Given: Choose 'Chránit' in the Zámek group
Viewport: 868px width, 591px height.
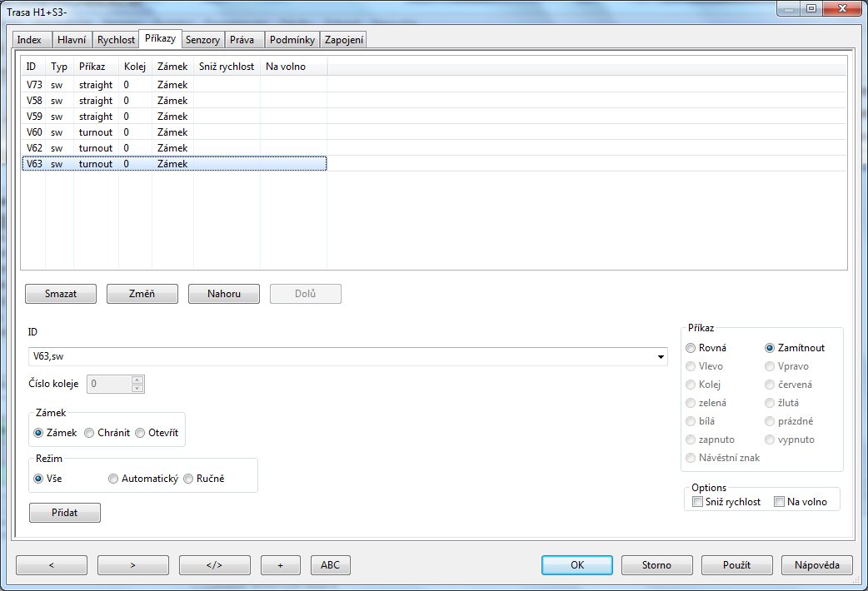Looking at the screenshot, I should [x=89, y=433].
